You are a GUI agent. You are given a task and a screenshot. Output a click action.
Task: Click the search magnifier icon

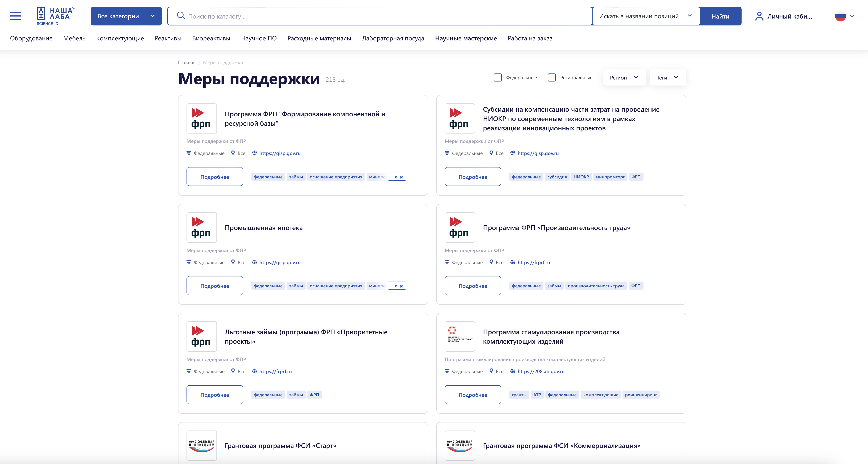click(181, 16)
